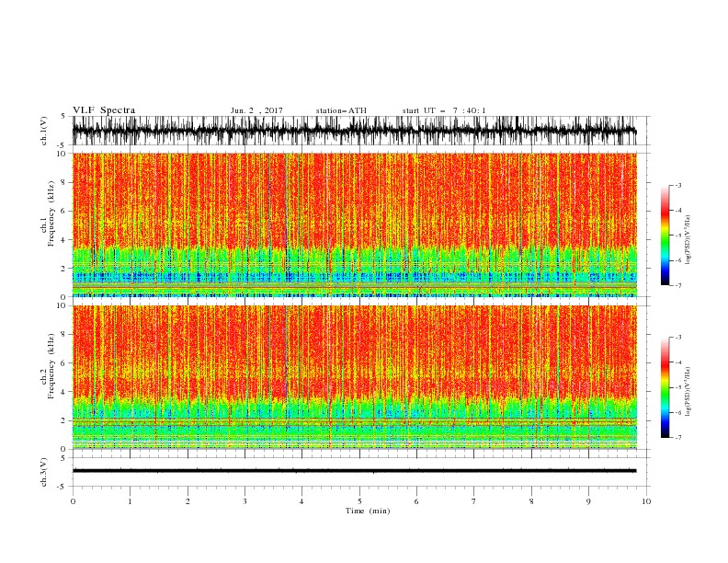Click time axis tick label "8"

click(531, 501)
